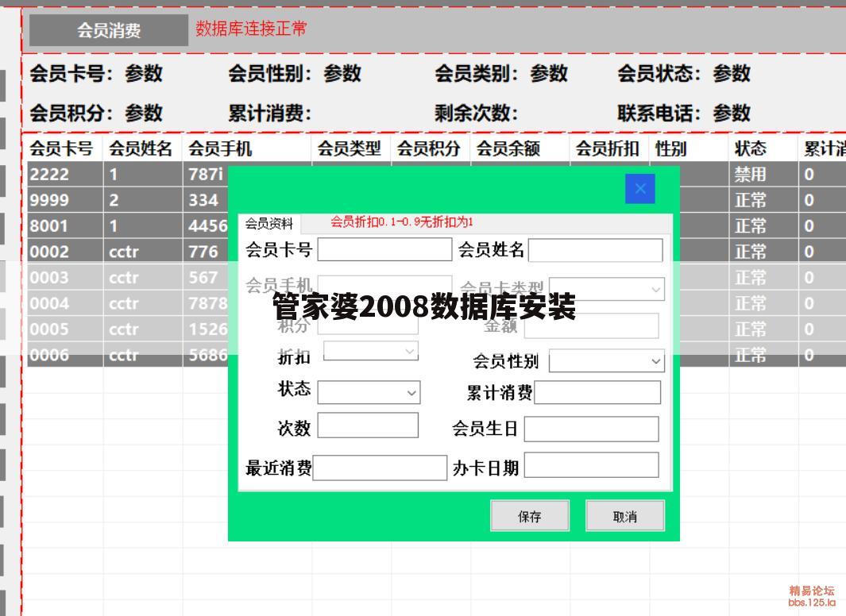This screenshot has width=846, height=616.
Task: Click the 会员生日 input field
Action: pyautogui.click(x=591, y=429)
